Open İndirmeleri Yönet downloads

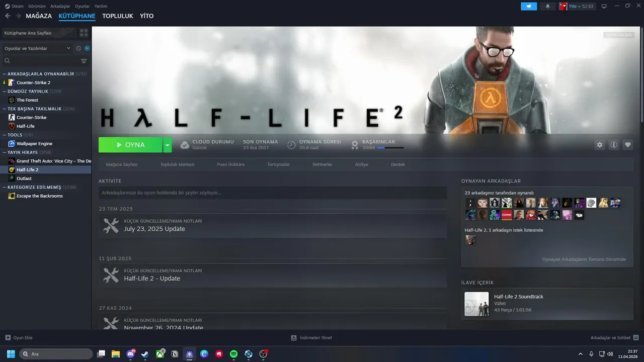coord(311,338)
